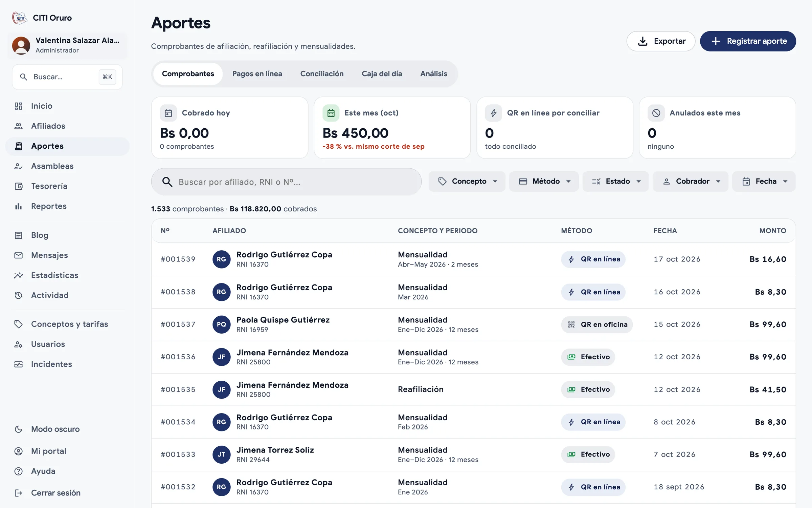Click Cerrar sesión logout icon
Image resolution: width=812 pixels, height=508 pixels.
click(19, 493)
